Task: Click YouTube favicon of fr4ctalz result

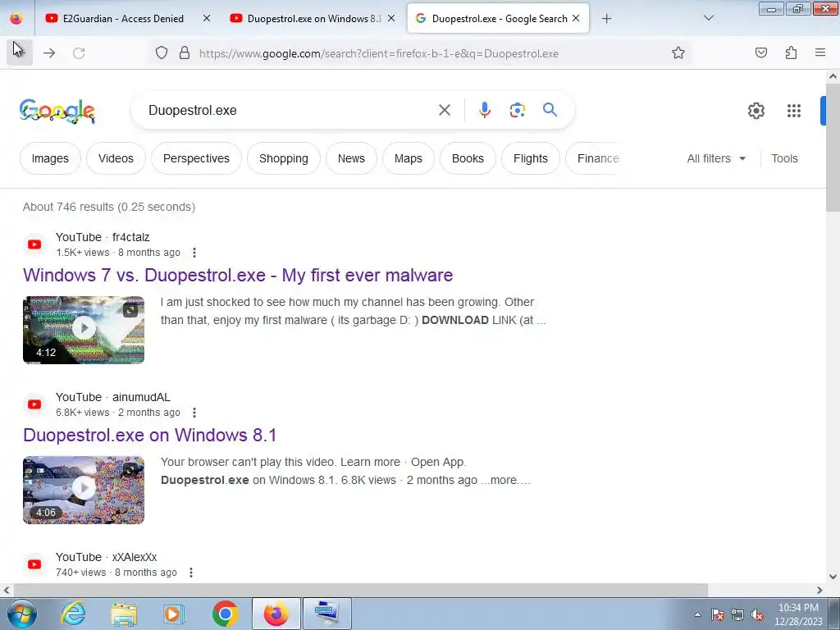Action: pyautogui.click(x=34, y=244)
